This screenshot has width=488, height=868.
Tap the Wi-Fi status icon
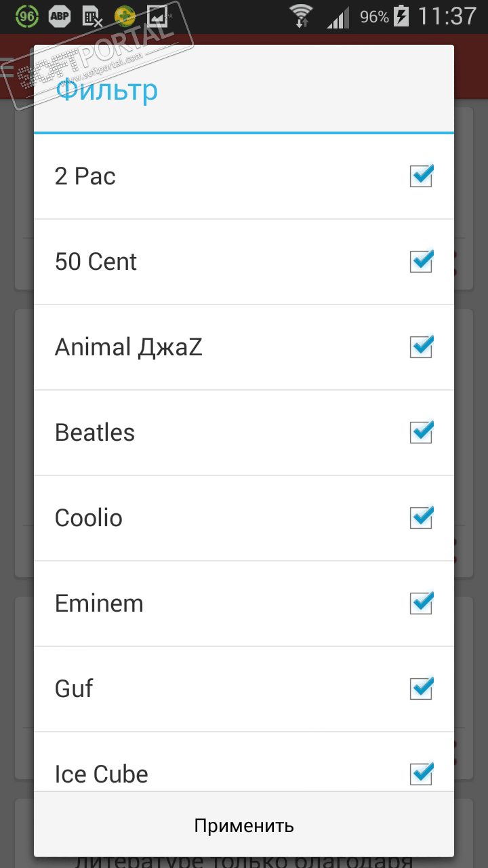click(x=300, y=16)
